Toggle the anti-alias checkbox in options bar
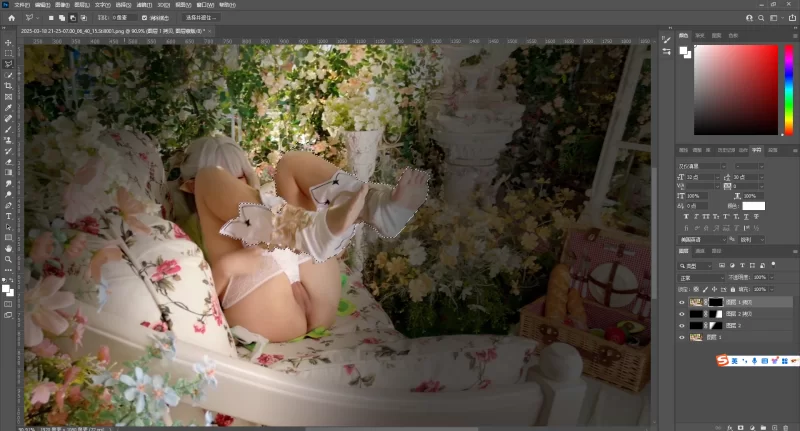 coord(145,17)
